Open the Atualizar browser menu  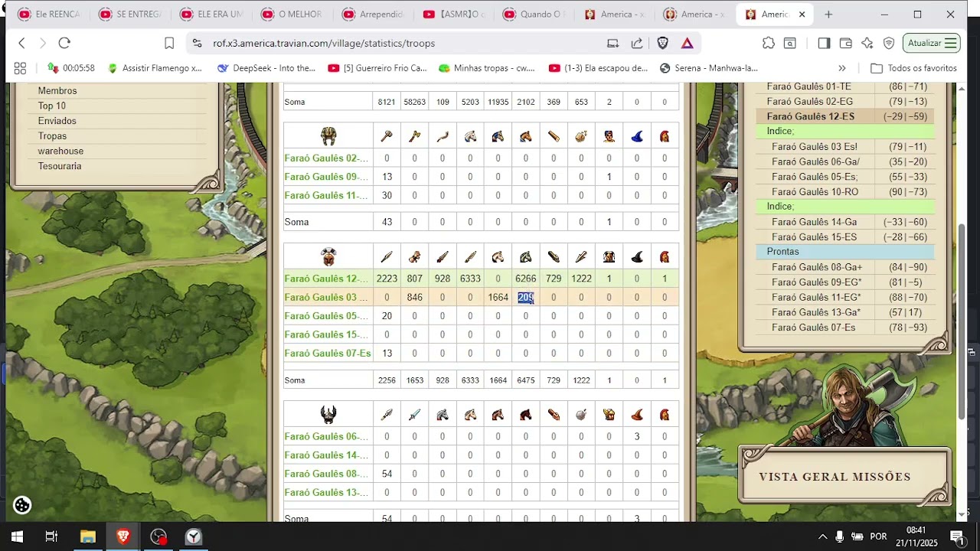point(931,44)
